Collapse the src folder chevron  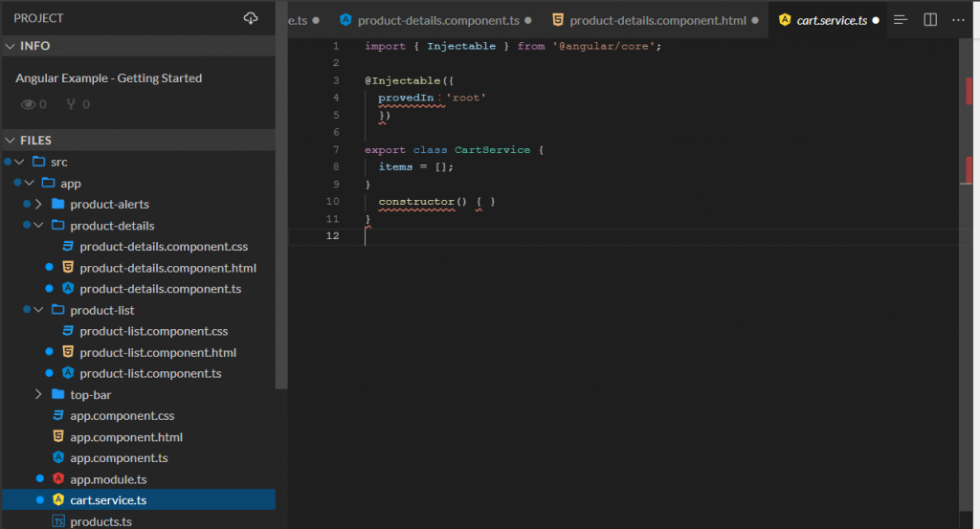click(19, 161)
